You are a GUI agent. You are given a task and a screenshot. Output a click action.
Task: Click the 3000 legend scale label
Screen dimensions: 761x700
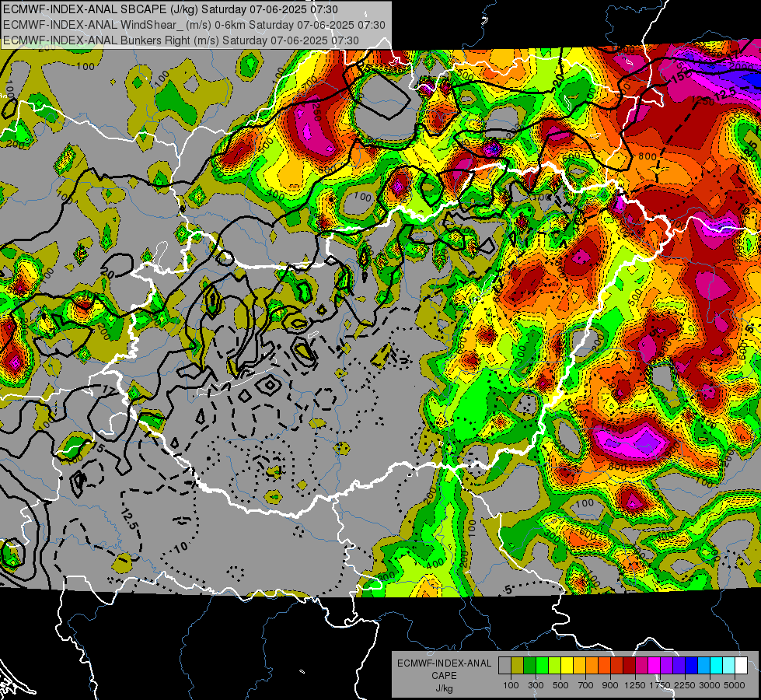click(x=710, y=685)
